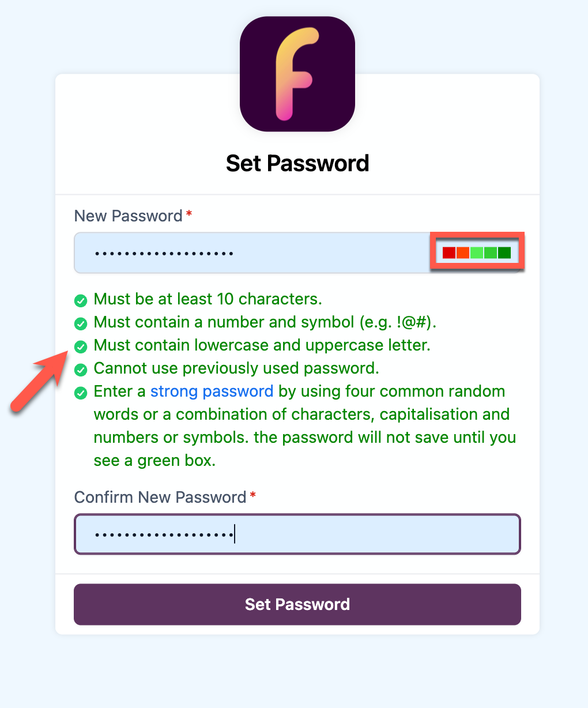This screenshot has width=588, height=708.
Task: Click check icon beside "Enter a strong password"
Action: point(81,393)
